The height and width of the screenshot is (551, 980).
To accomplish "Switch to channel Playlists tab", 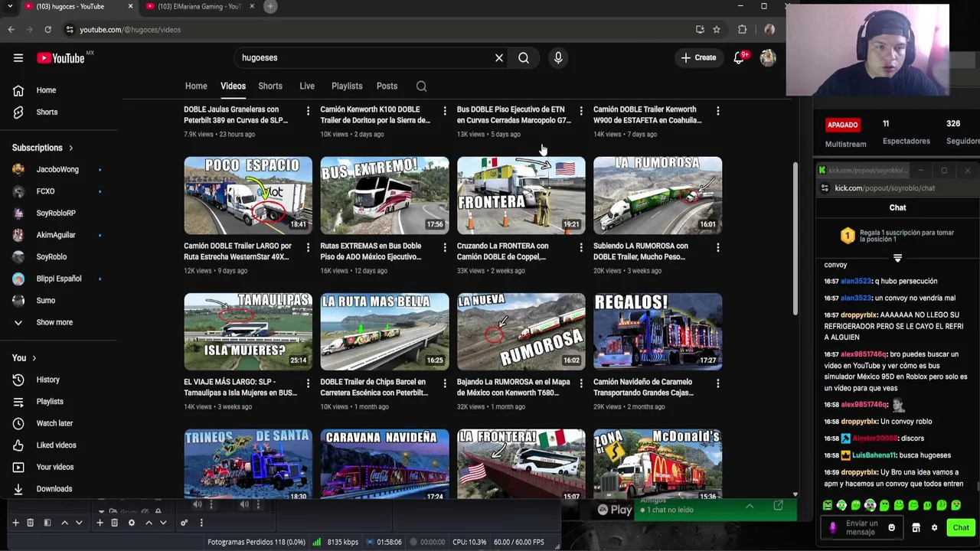I will (347, 86).
